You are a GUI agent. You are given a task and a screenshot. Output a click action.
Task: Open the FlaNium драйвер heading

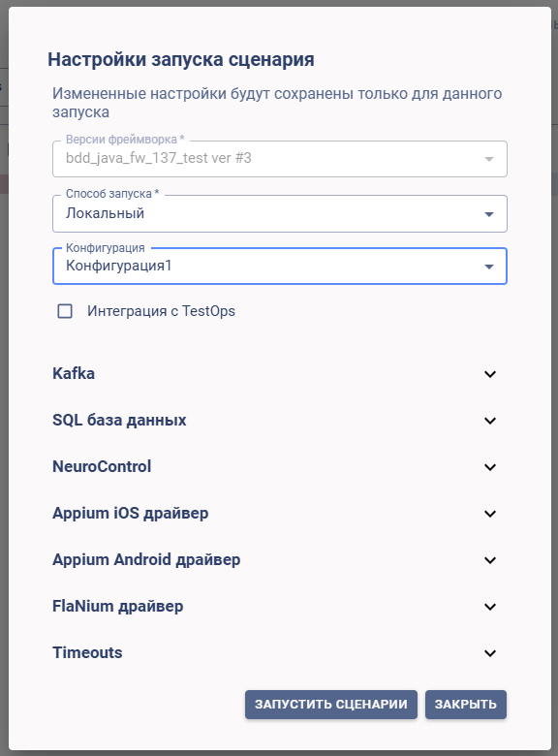(117, 607)
